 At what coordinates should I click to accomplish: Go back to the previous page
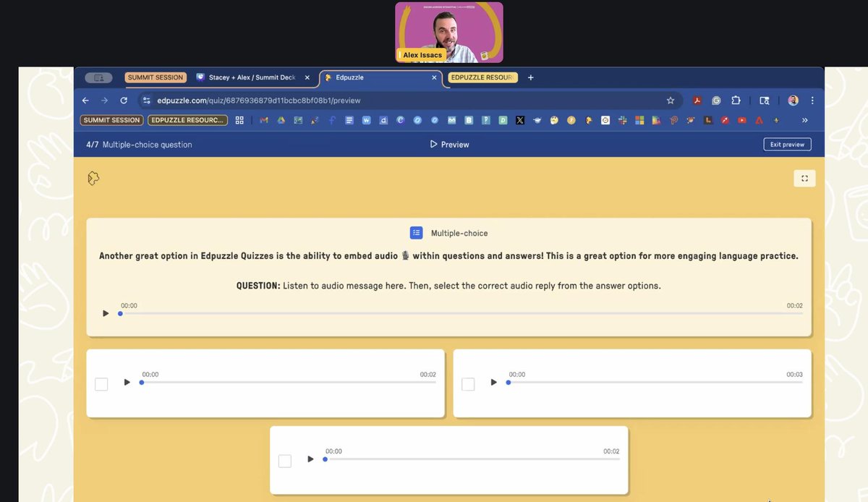click(85, 101)
